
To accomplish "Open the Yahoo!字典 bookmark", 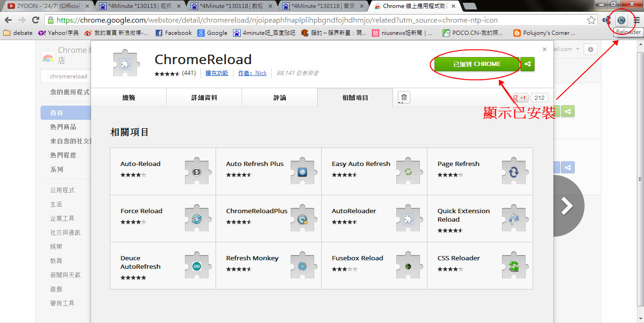I will [58, 33].
